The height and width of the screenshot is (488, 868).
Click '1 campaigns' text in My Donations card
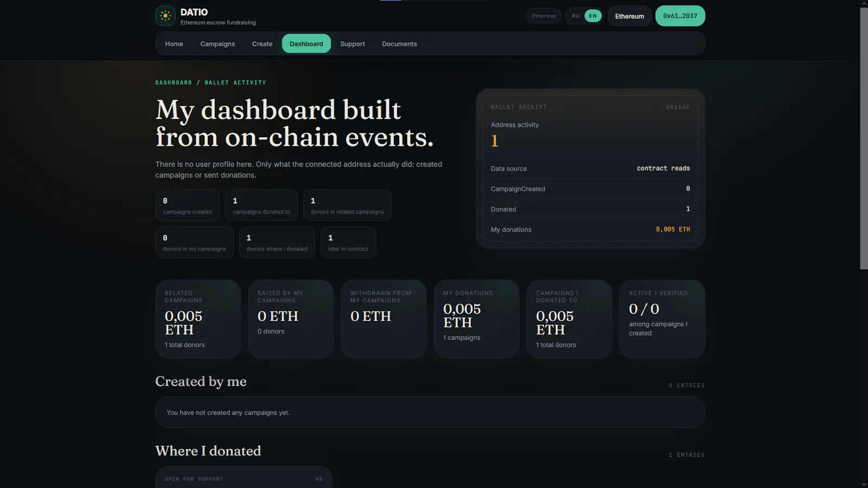(x=462, y=338)
